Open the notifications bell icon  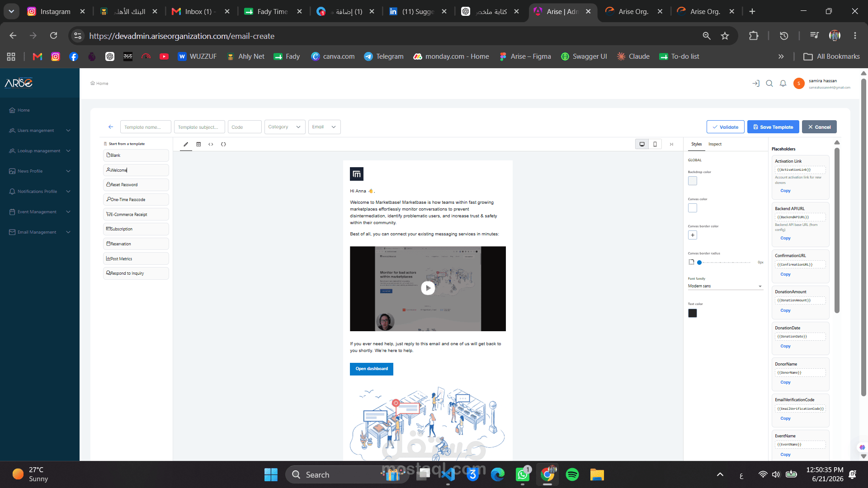coord(783,83)
